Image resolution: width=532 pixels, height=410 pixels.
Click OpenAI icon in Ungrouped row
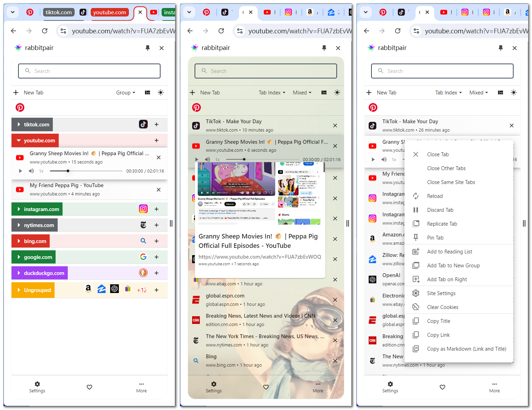click(x=115, y=288)
